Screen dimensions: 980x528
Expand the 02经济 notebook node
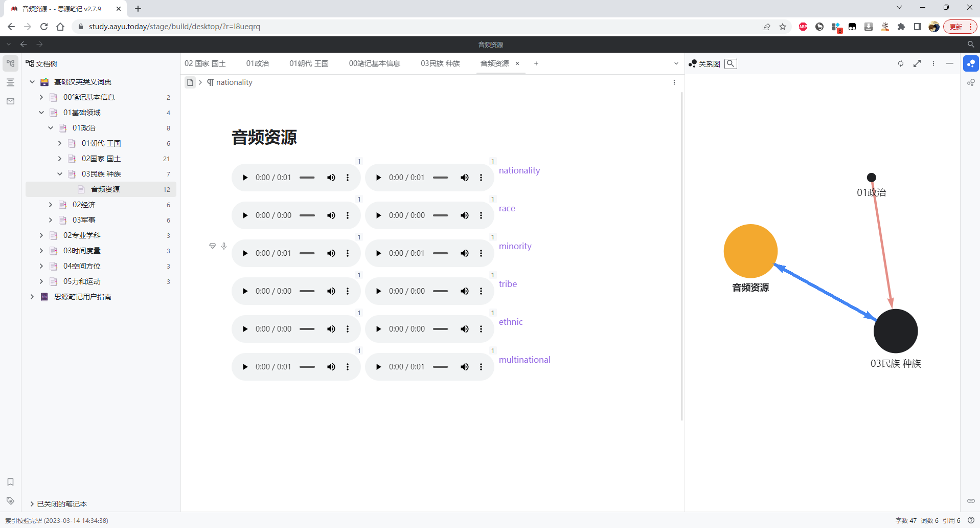click(x=50, y=205)
